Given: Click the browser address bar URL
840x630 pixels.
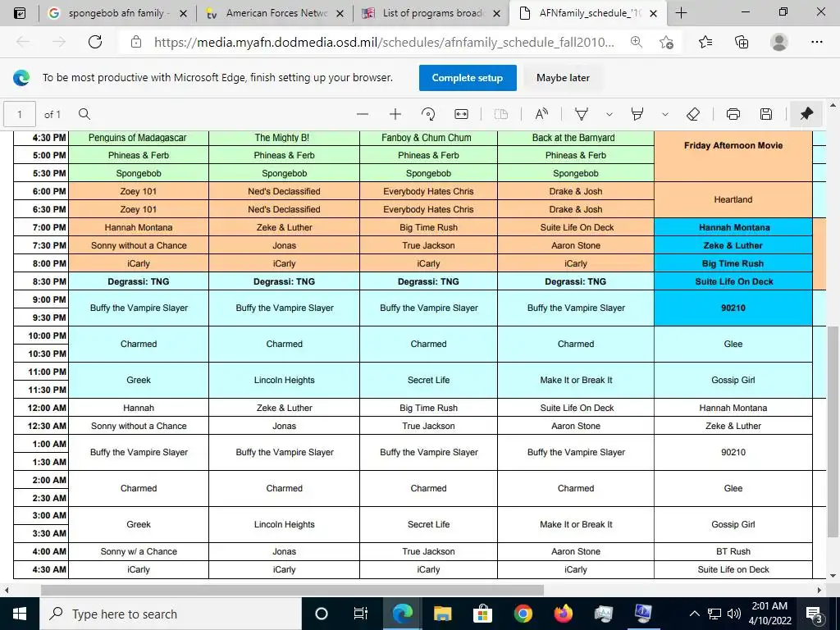Looking at the screenshot, I should point(384,42).
